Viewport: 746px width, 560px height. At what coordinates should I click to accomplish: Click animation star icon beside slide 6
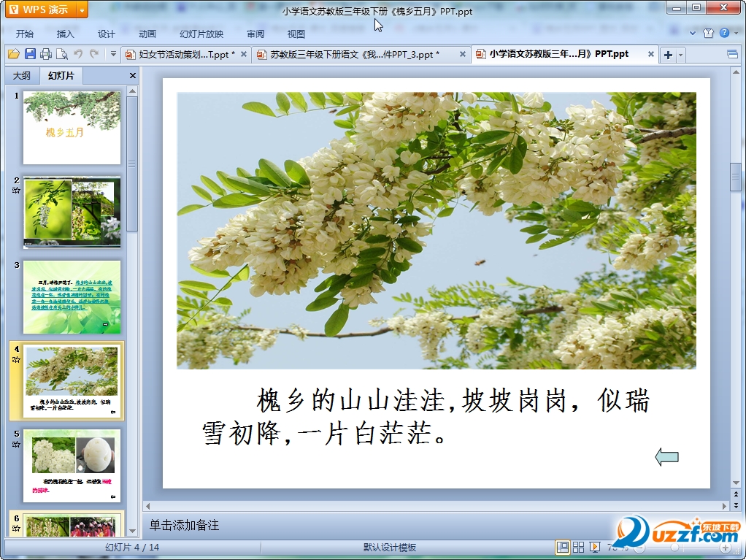tap(16, 528)
